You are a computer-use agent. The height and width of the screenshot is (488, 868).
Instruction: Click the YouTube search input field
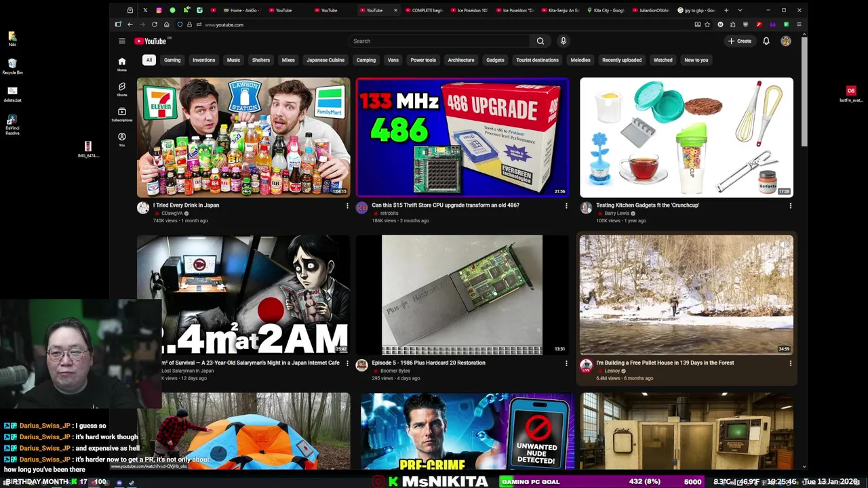point(439,41)
